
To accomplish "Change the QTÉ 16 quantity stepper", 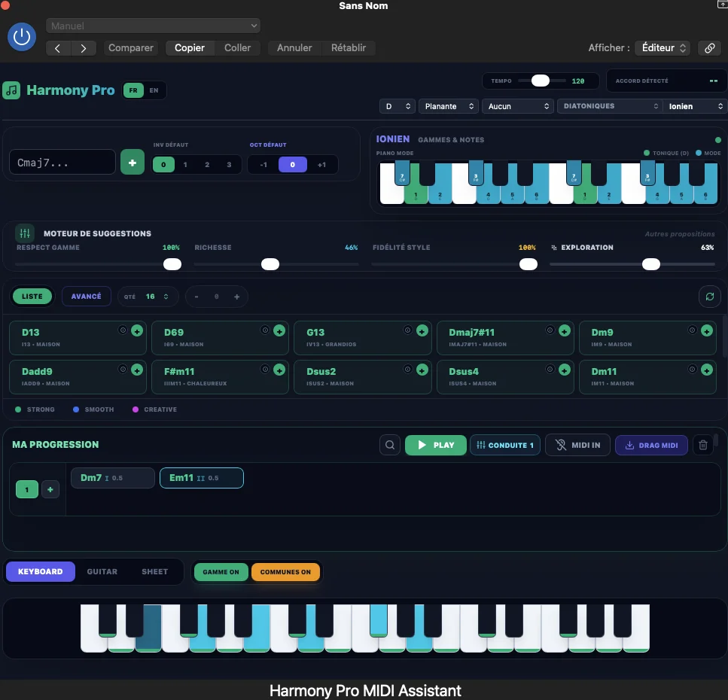I will coord(148,296).
